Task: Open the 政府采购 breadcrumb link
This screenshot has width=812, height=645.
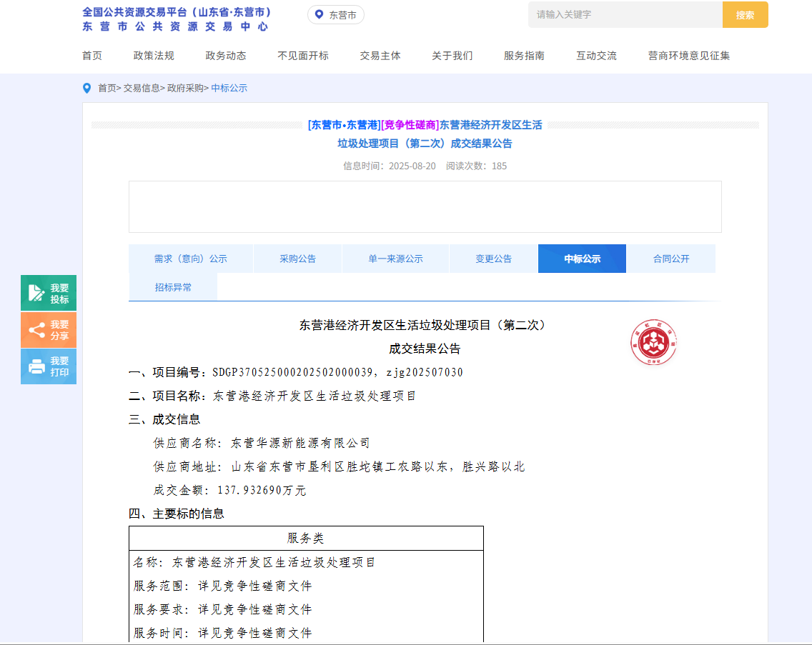Action: click(185, 89)
